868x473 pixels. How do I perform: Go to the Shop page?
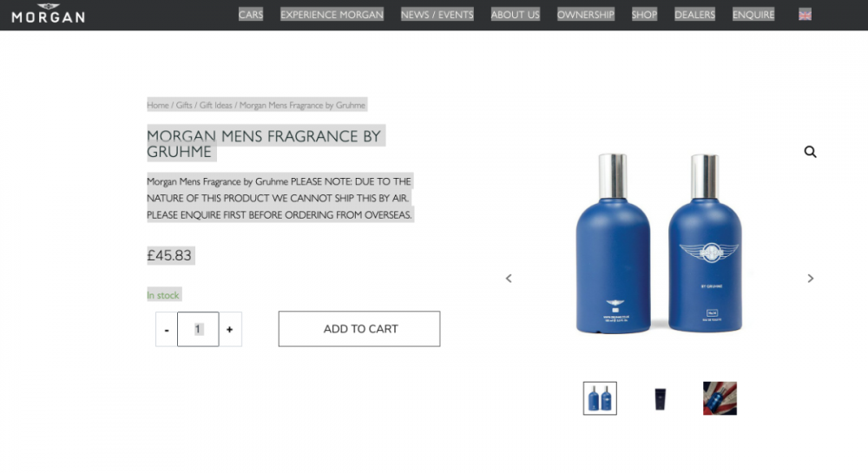tap(644, 15)
